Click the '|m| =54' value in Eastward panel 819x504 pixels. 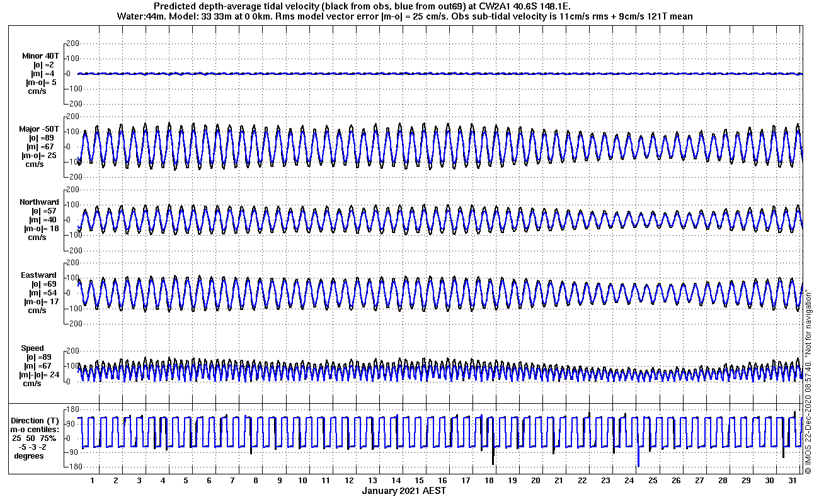tap(44, 293)
